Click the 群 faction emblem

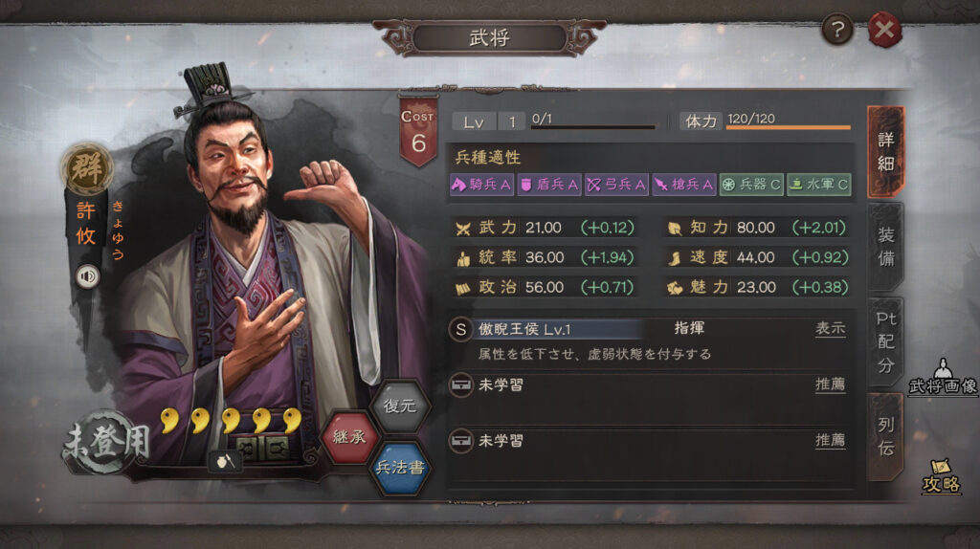pos(87,168)
